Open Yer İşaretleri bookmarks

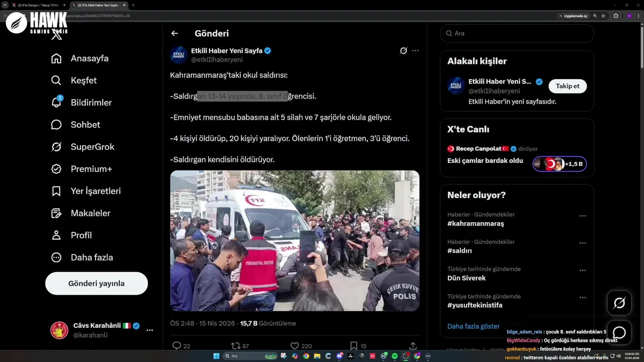[86, 191]
